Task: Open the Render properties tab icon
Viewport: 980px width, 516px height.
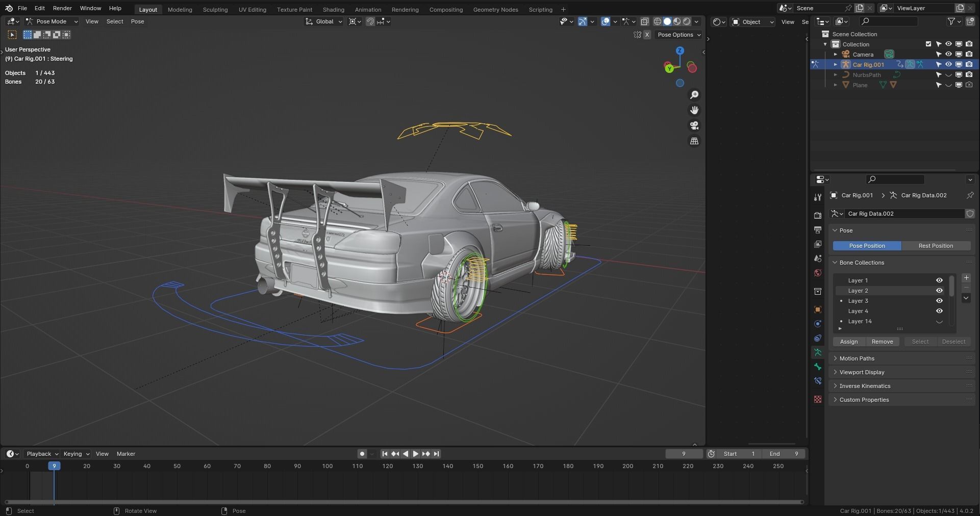Action: coord(818,216)
